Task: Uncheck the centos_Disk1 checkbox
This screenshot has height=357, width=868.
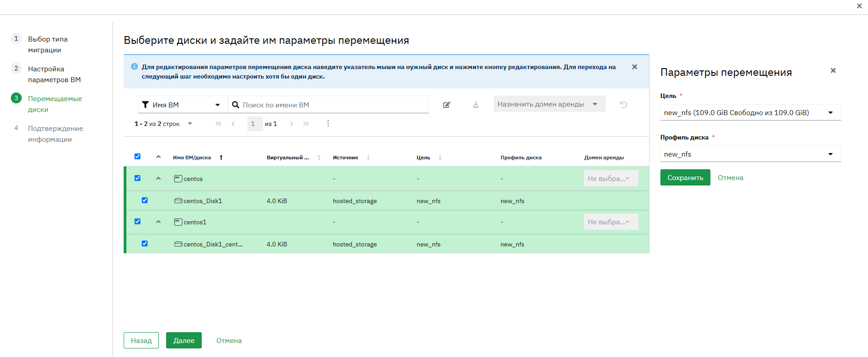Action: pos(145,200)
